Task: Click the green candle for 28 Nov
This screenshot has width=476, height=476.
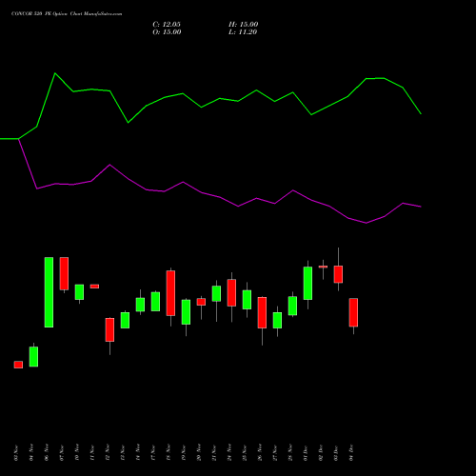Action: [x=292, y=306]
